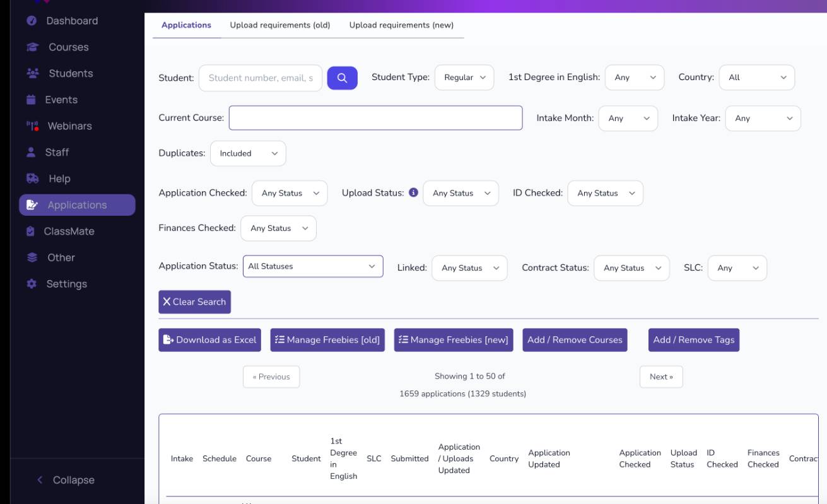This screenshot has height=504, width=827.
Task: Expand the Intake Year dropdown
Action: (763, 119)
